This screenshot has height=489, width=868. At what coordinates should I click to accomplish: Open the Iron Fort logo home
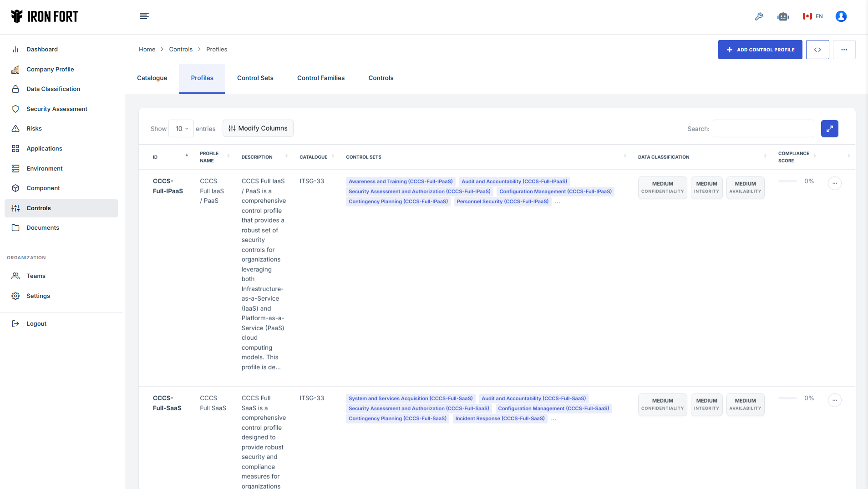click(45, 16)
